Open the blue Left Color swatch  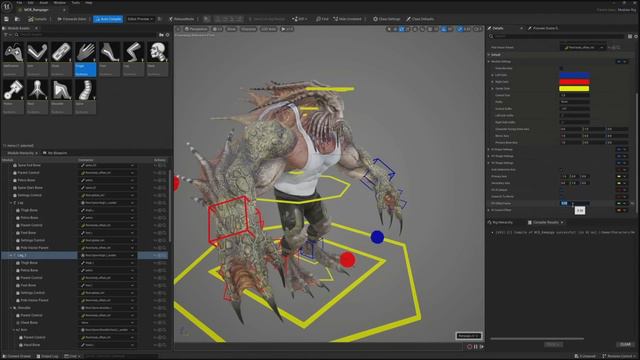[x=574, y=75]
